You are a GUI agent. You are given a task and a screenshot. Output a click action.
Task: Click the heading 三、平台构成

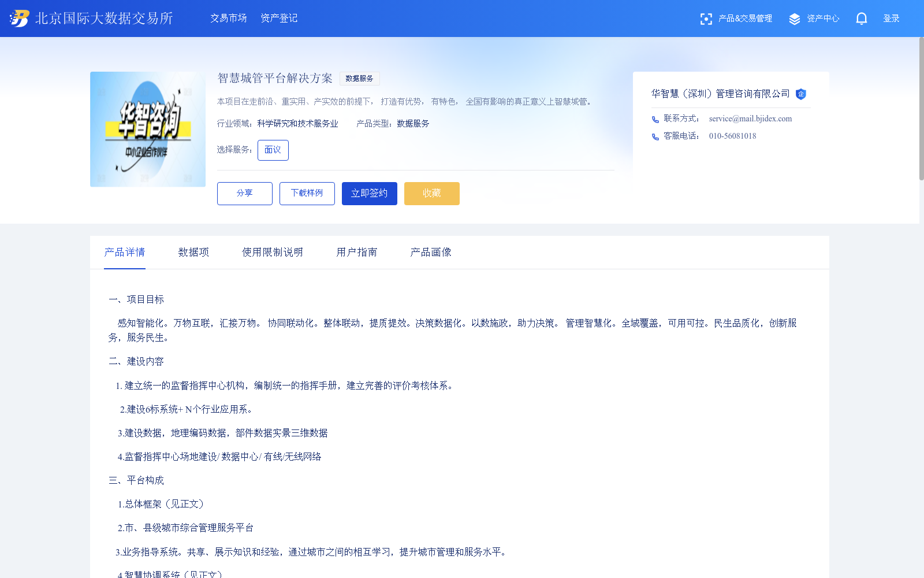click(x=136, y=480)
